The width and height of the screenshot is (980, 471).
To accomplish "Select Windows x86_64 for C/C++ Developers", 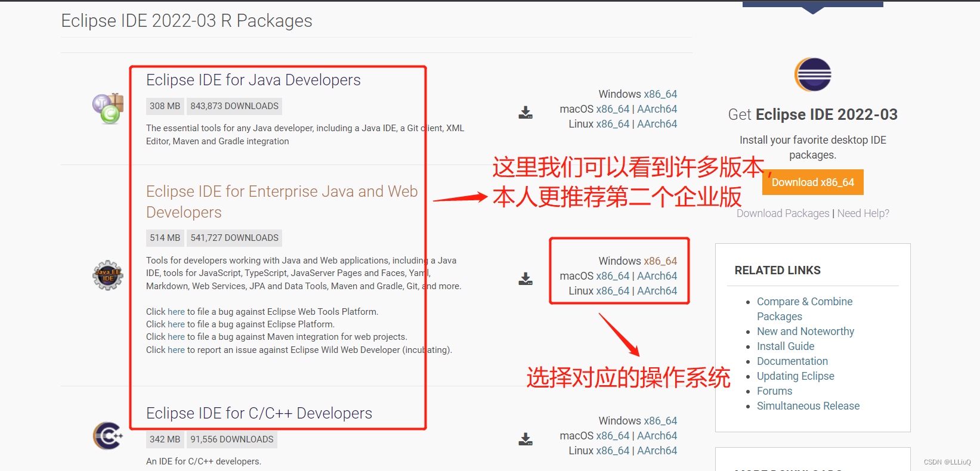I will click(660, 421).
